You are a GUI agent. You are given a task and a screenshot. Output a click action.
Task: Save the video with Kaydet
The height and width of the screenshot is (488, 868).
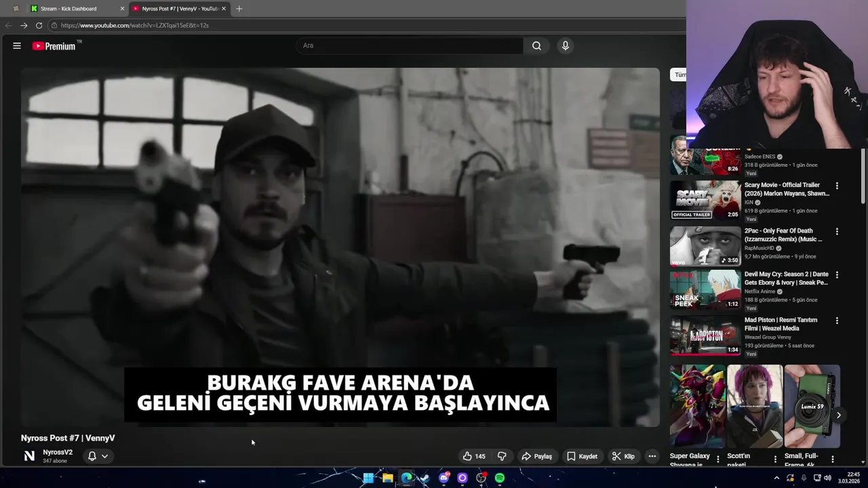click(583, 456)
